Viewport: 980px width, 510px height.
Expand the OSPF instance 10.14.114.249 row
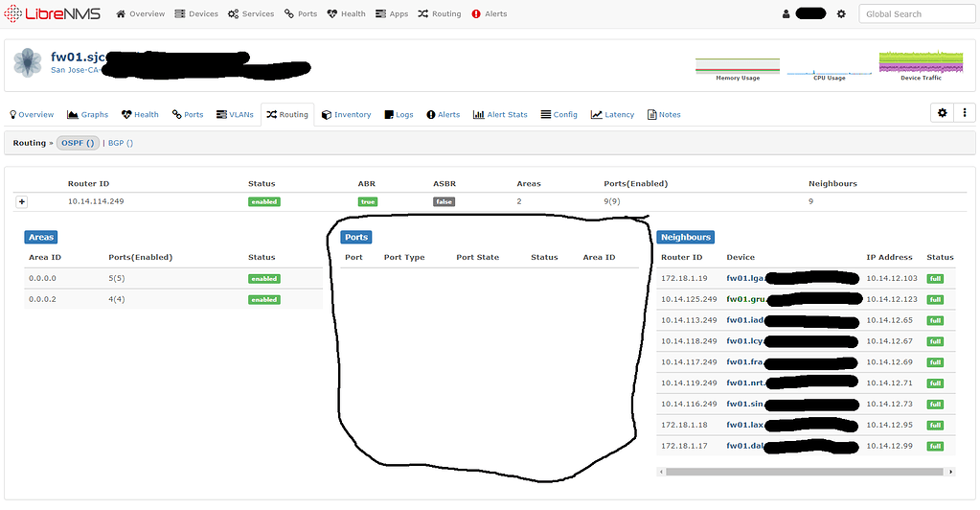click(x=22, y=201)
